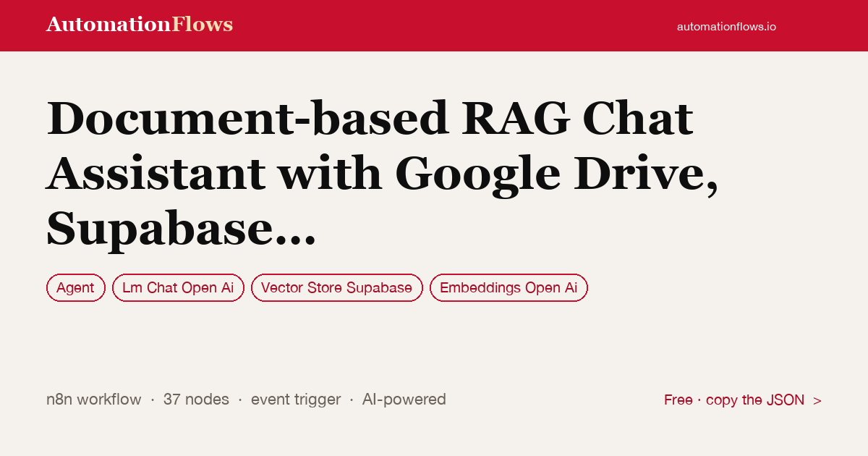Select the Vector Store Supabase tag
This screenshot has height=456, width=868.
(337, 287)
